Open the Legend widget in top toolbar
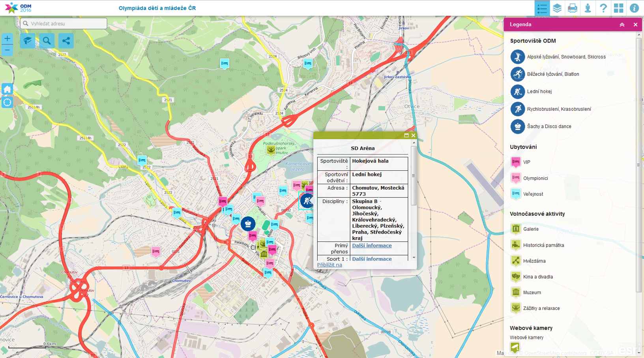 (x=542, y=8)
